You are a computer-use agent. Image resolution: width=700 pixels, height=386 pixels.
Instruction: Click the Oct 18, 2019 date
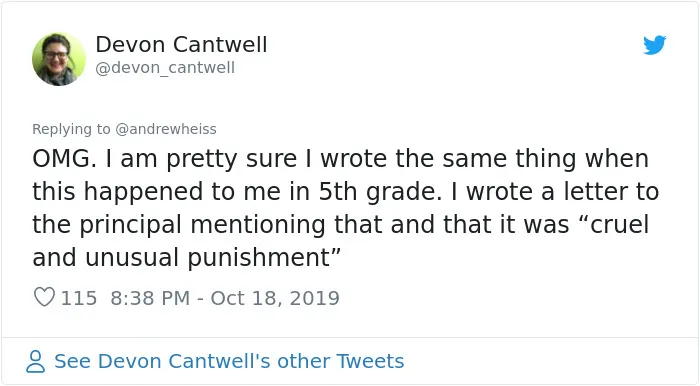click(275, 298)
